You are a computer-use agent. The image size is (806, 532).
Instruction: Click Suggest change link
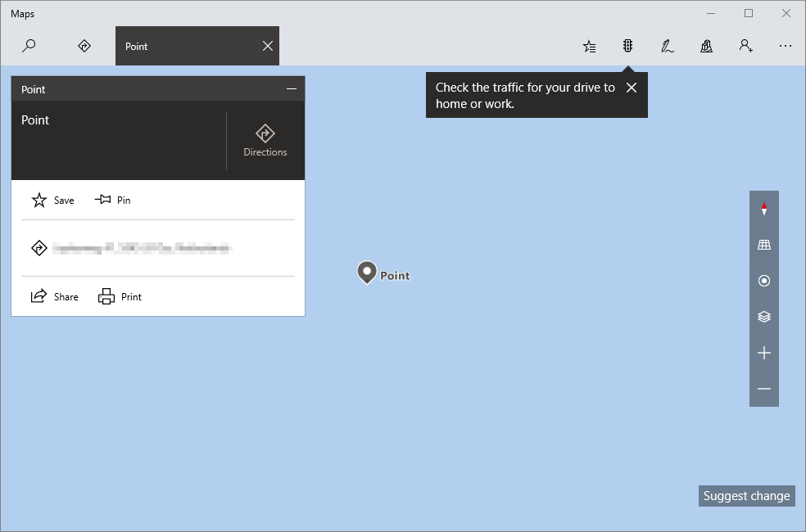point(746,496)
